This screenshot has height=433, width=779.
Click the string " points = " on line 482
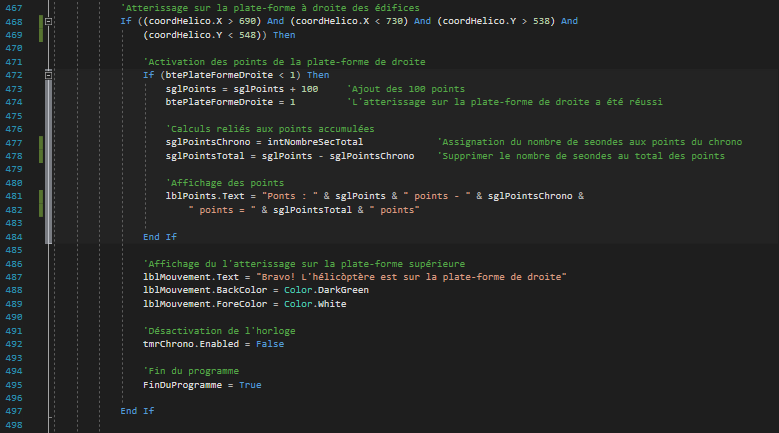click(x=222, y=210)
